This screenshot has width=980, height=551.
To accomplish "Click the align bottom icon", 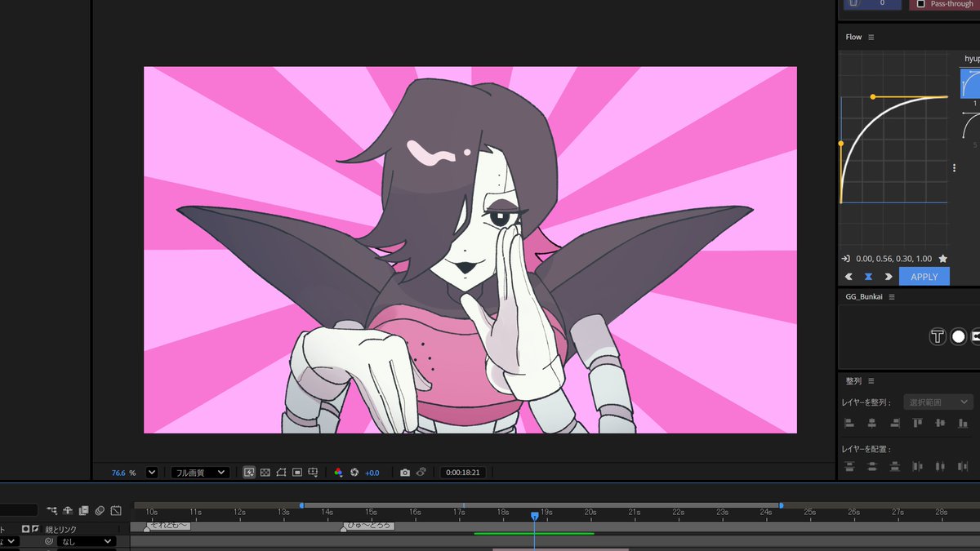I will click(963, 423).
